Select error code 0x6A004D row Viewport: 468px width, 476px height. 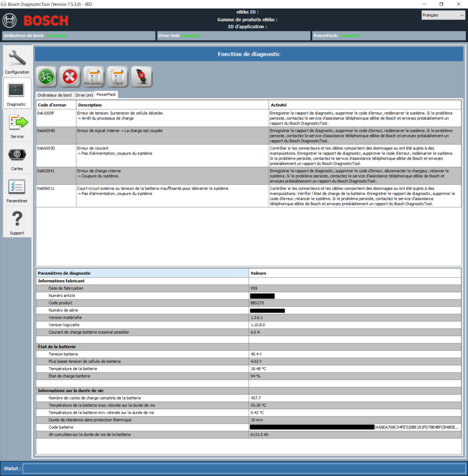point(248,136)
